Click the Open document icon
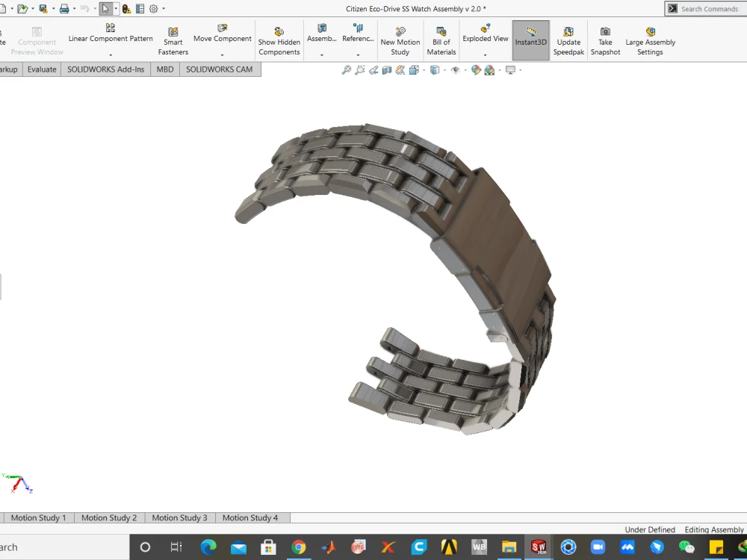The image size is (747, 560). click(x=22, y=8)
